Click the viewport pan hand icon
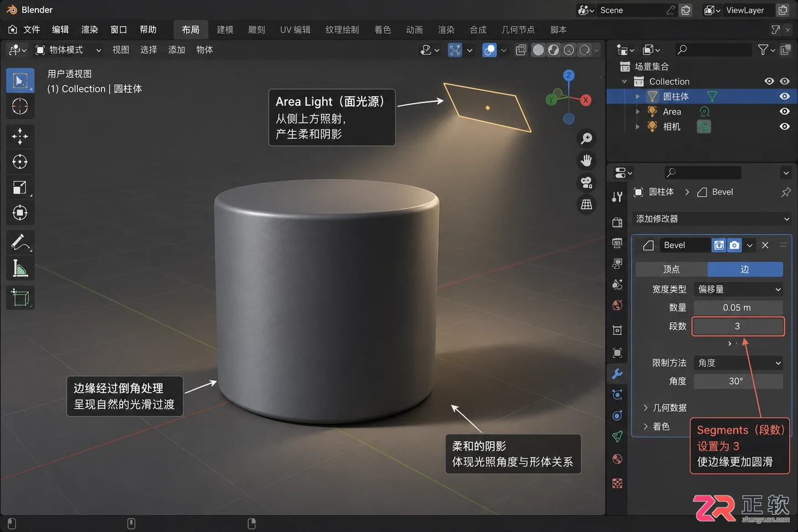Image resolution: width=798 pixels, height=532 pixels. coord(586,161)
